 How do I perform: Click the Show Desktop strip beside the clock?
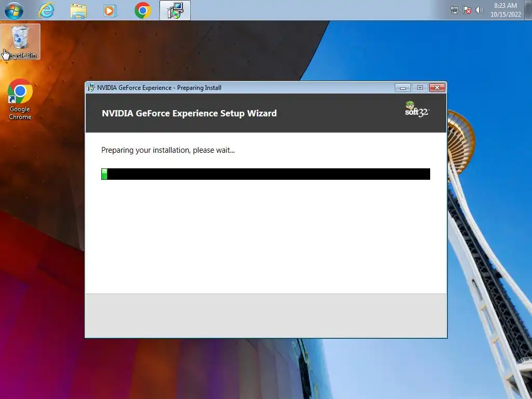click(528, 10)
